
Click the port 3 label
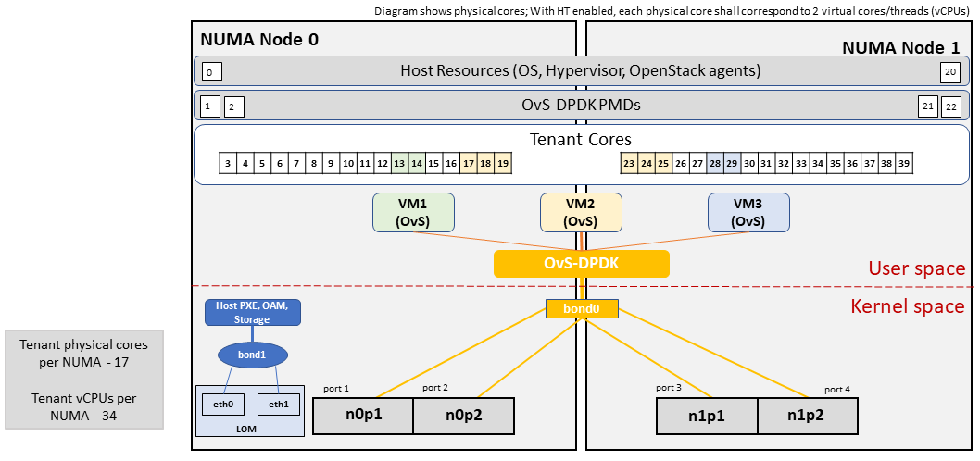(x=669, y=389)
